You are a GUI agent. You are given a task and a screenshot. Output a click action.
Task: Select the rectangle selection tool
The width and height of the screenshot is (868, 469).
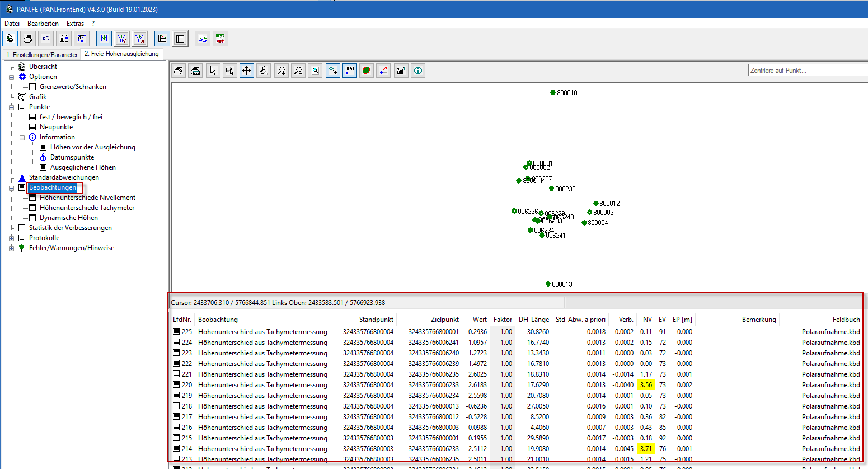(229, 71)
